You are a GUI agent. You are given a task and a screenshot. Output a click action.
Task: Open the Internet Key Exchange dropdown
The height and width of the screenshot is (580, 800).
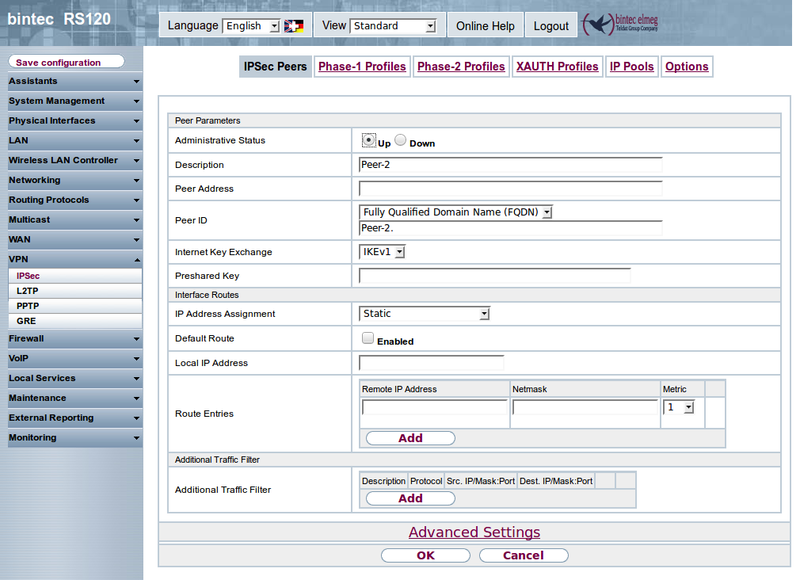(383, 252)
